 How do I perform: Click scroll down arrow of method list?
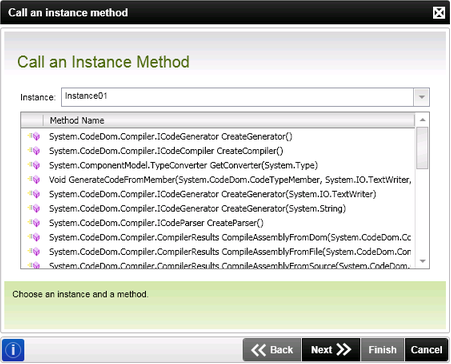pos(422,261)
